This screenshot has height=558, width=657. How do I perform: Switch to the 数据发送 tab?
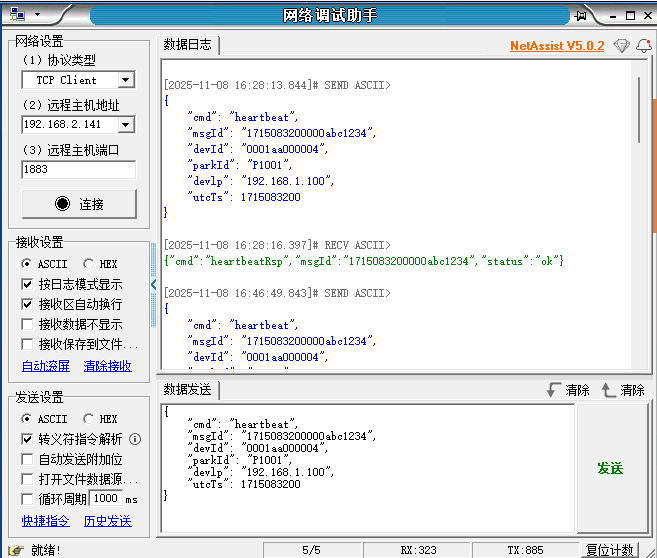(x=187, y=390)
